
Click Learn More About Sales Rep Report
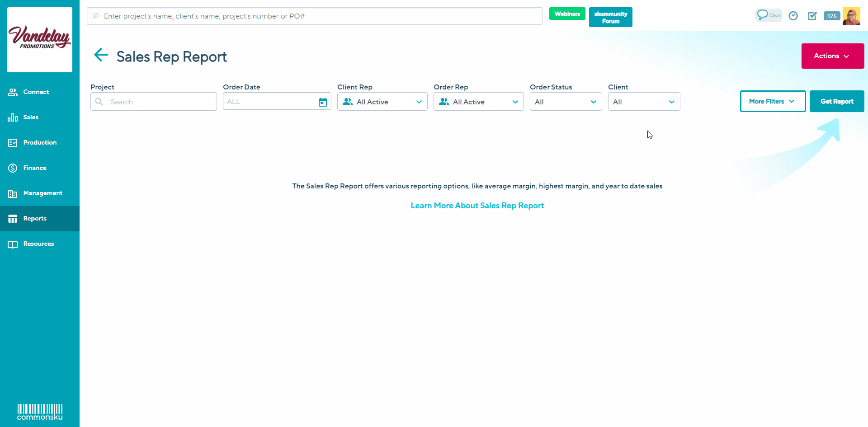(x=477, y=206)
